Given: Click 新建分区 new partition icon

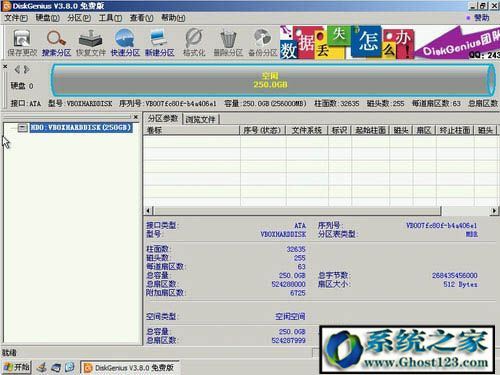Looking at the screenshot, I should tap(159, 43).
